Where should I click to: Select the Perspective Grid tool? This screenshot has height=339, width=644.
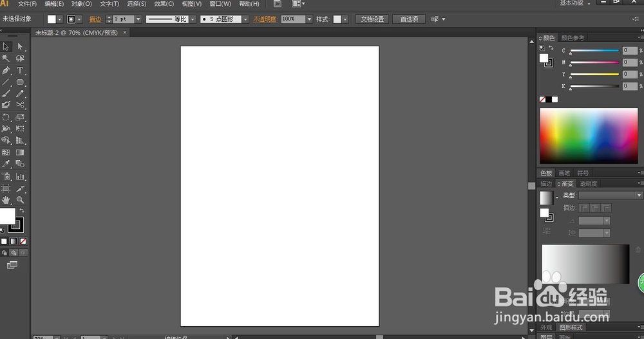[x=20, y=140]
